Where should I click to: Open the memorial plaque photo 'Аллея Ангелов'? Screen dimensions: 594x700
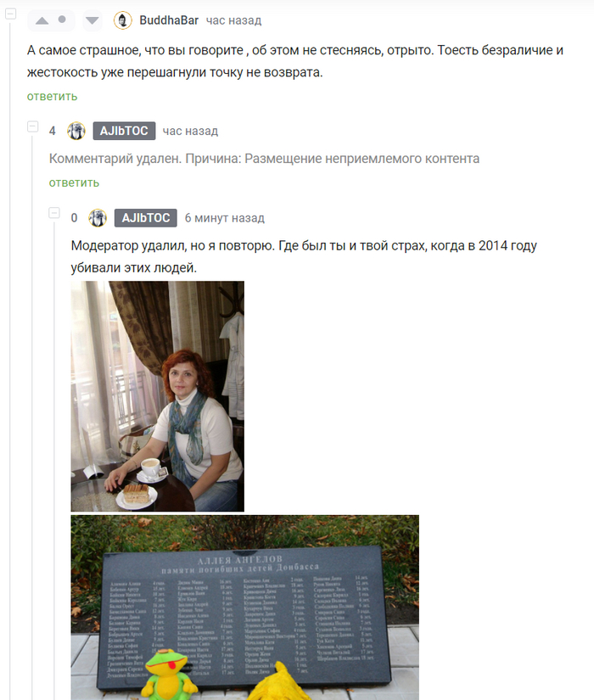[244, 608]
